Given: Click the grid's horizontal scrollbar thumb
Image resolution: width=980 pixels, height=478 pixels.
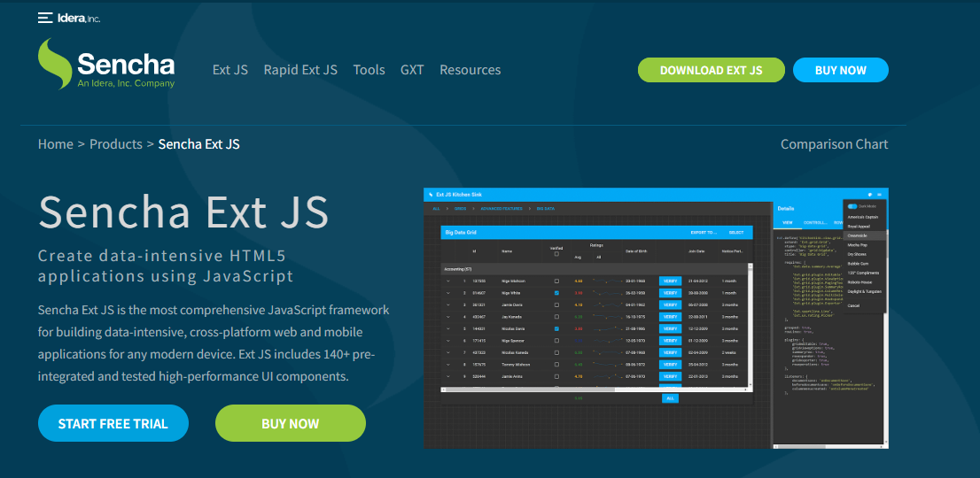Looking at the screenshot, I should tap(531, 389).
